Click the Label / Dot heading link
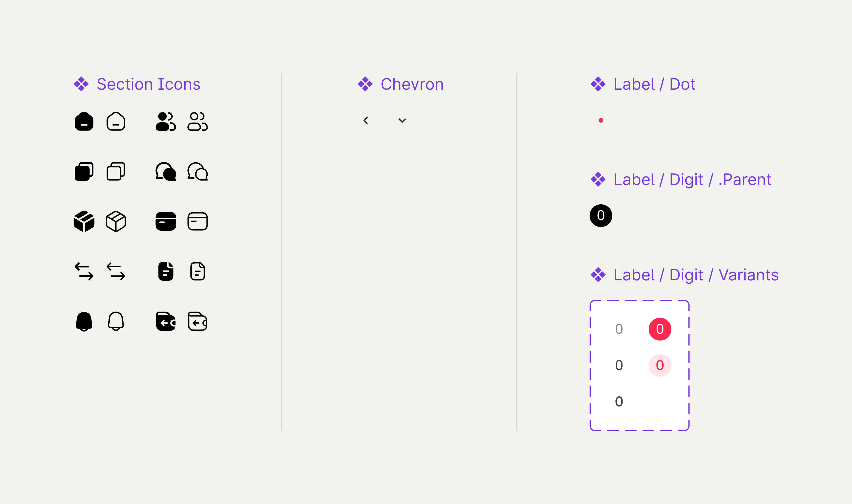The width and height of the screenshot is (852, 504). coord(654,84)
